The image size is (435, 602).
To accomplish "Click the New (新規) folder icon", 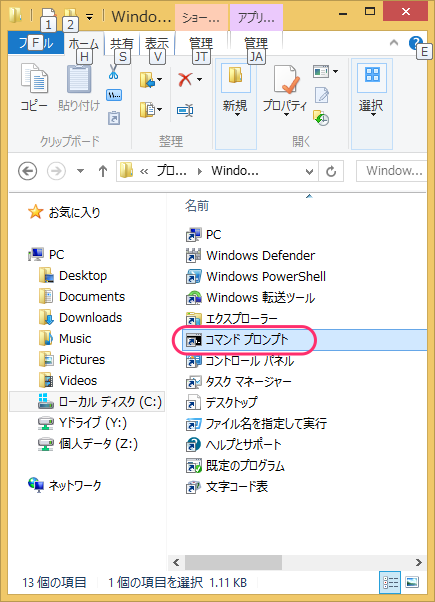I will [x=235, y=75].
